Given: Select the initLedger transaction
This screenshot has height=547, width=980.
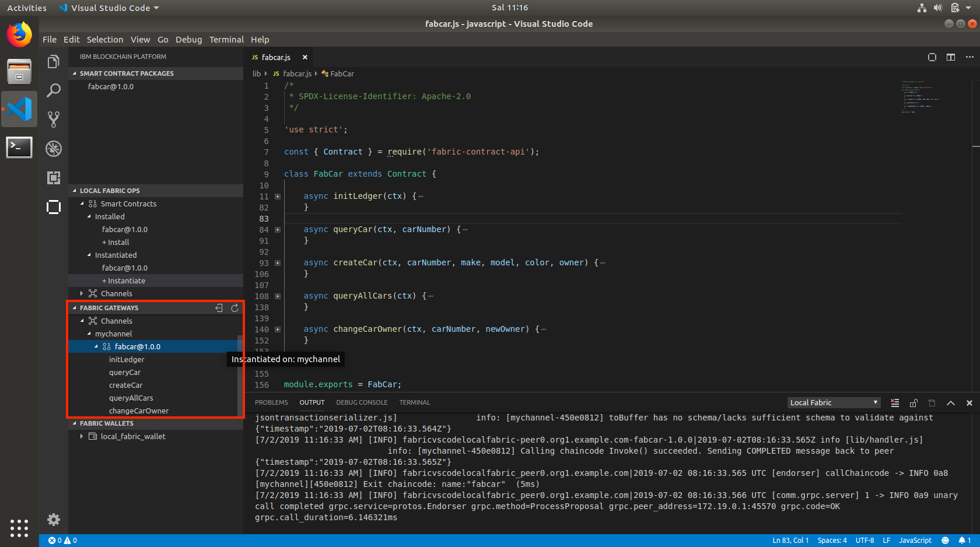Looking at the screenshot, I should point(127,360).
